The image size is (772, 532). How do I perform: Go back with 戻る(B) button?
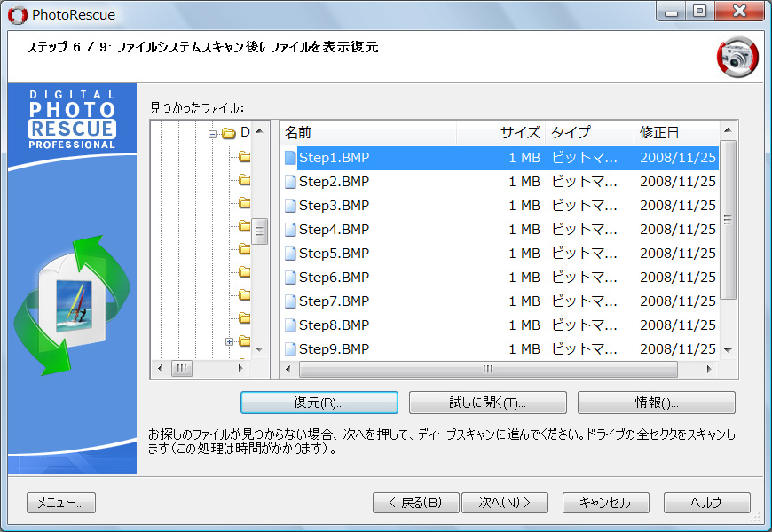click(x=415, y=503)
